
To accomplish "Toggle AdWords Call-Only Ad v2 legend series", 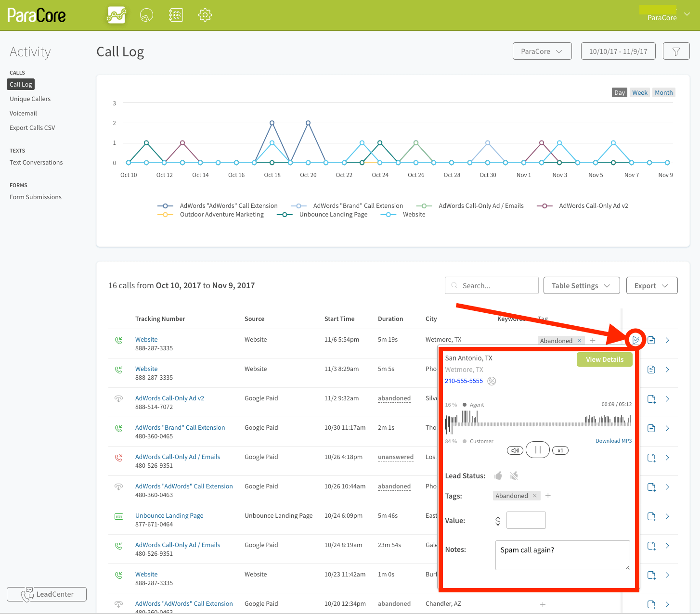I will tap(583, 205).
